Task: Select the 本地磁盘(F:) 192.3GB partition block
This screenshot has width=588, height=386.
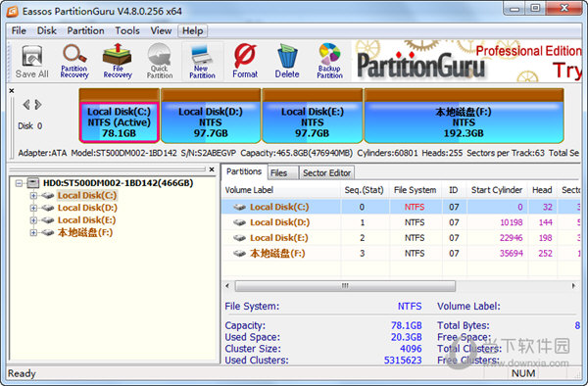Action: [464, 116]
